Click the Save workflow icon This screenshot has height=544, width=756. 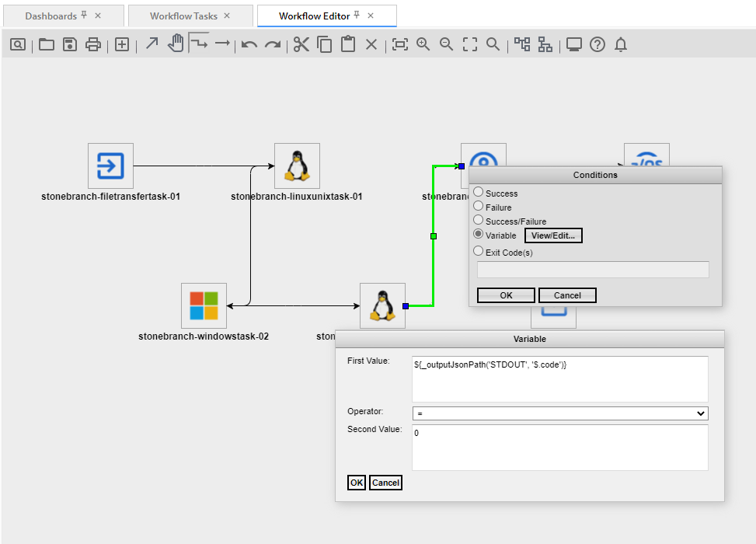point(70,44)
